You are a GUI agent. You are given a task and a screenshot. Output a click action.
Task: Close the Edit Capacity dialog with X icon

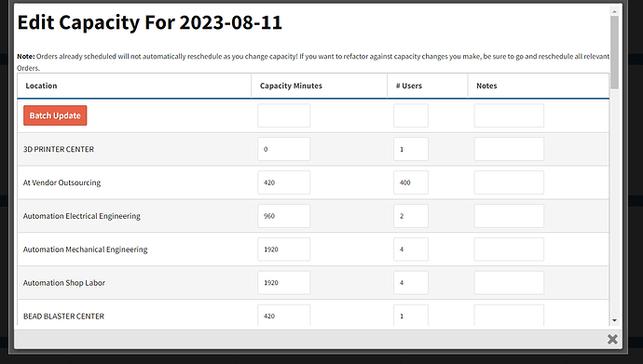pyautogui.click(x=612, y=339)
